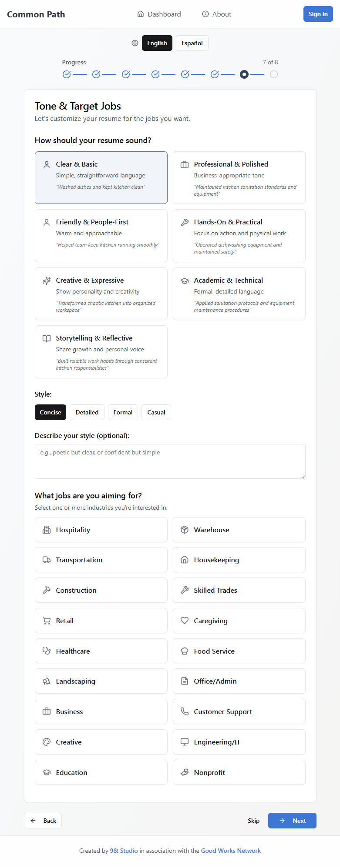The image size is (340, 868).
Task: Click the Transportation truck icon
Action: [47, 560]
